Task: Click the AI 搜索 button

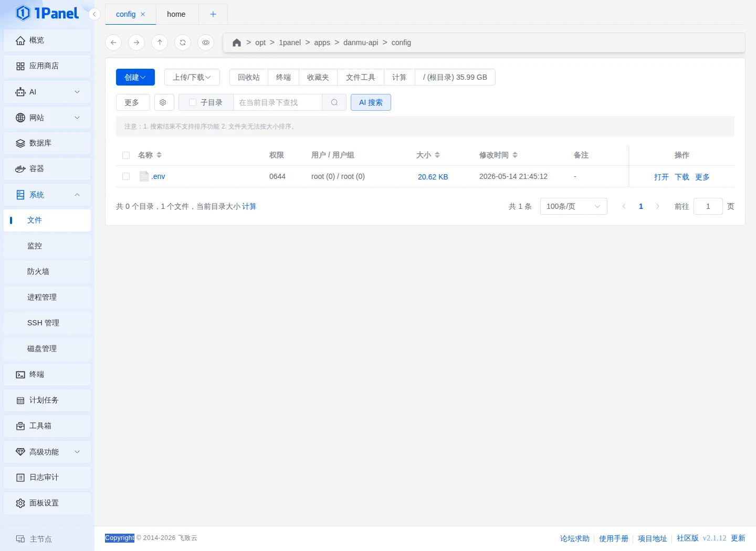Action: [x=371, y=102]
